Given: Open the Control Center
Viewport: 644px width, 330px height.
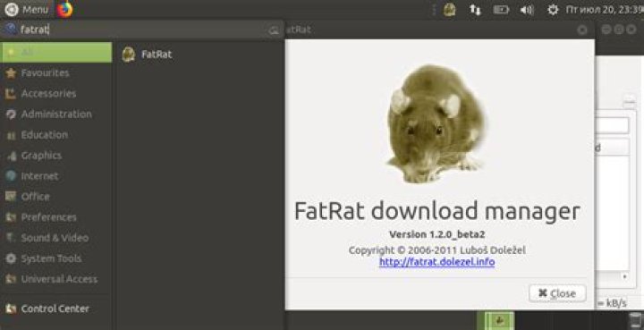Looking at the screenshot, I should pos(55,309).
